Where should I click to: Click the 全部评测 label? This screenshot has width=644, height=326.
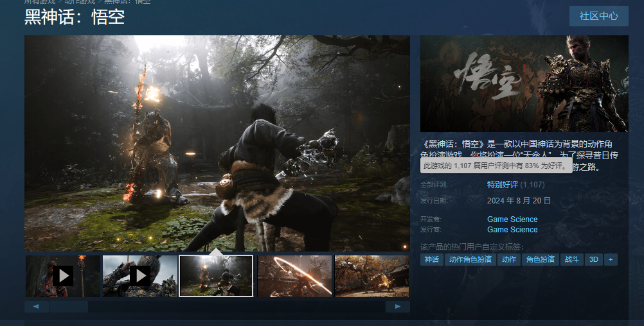click(x=434, y=185)
